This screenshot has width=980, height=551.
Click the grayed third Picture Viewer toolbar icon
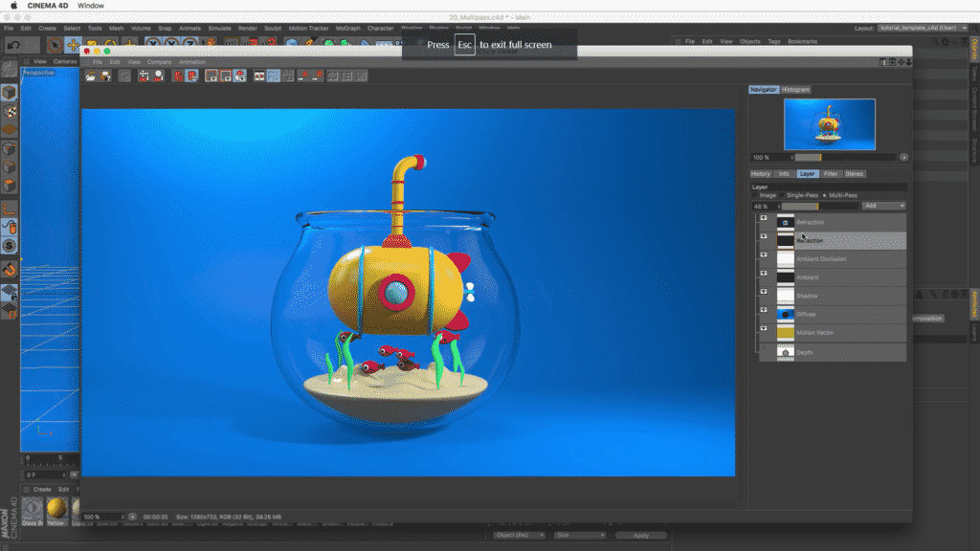[x=124, y=77]
